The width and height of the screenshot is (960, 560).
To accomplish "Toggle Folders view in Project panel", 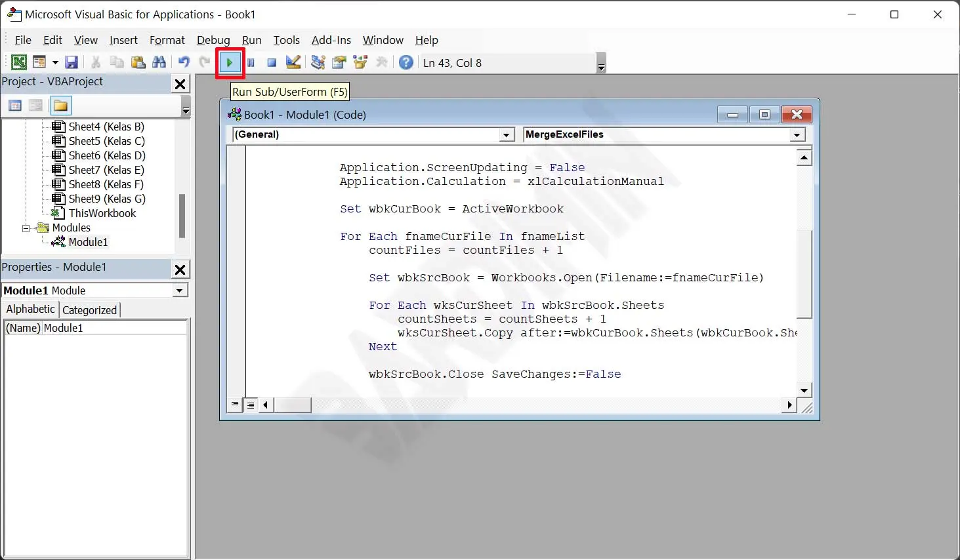I will pos(60,106).
